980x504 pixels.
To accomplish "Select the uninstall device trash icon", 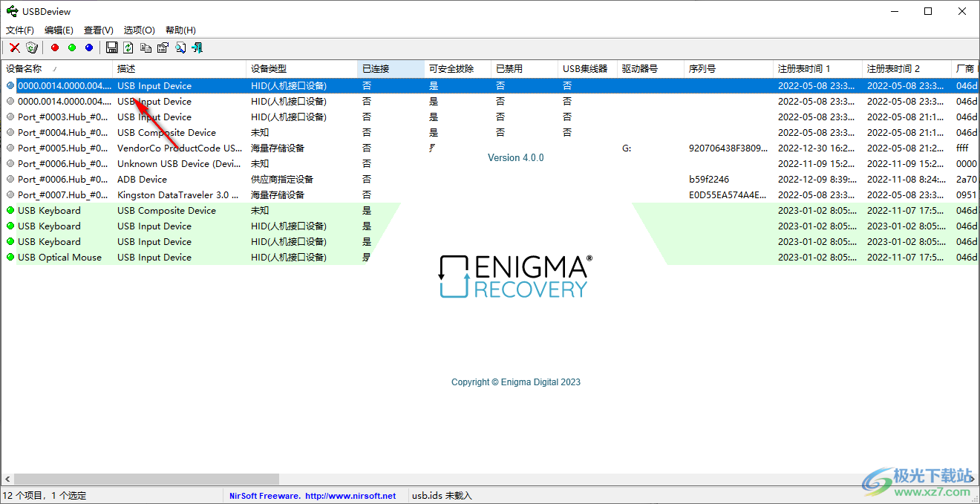I will tap(31, 48).
